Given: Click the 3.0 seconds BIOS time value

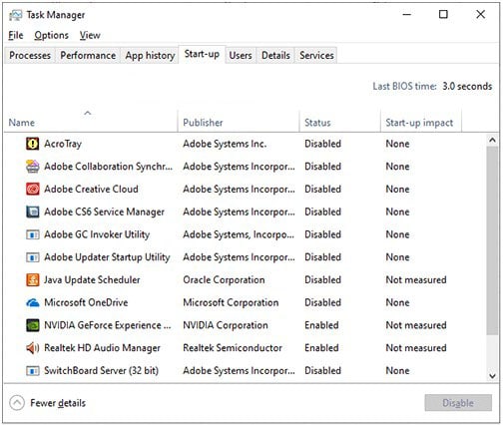Looking at the screenshot, I should pos(467,86).
